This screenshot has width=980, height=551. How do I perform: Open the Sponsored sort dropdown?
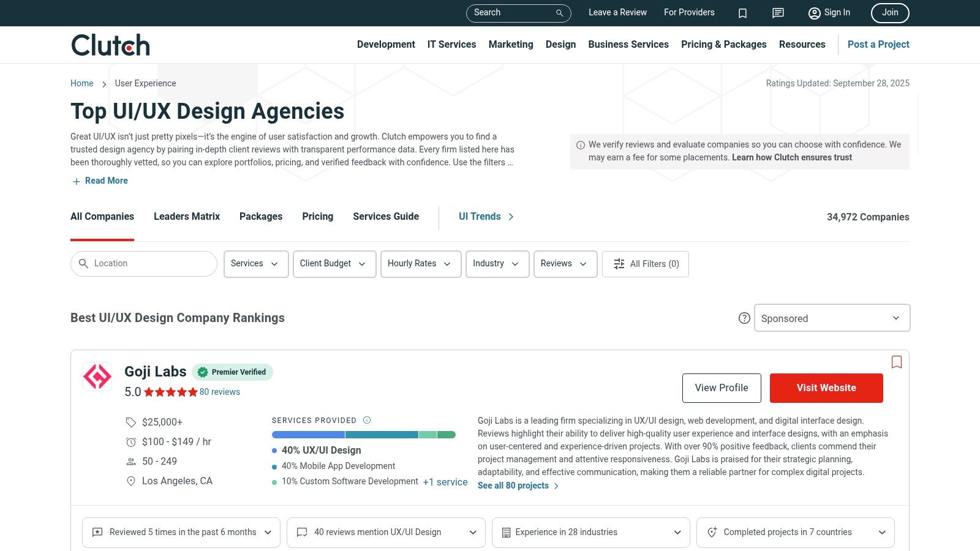(832, 318)
